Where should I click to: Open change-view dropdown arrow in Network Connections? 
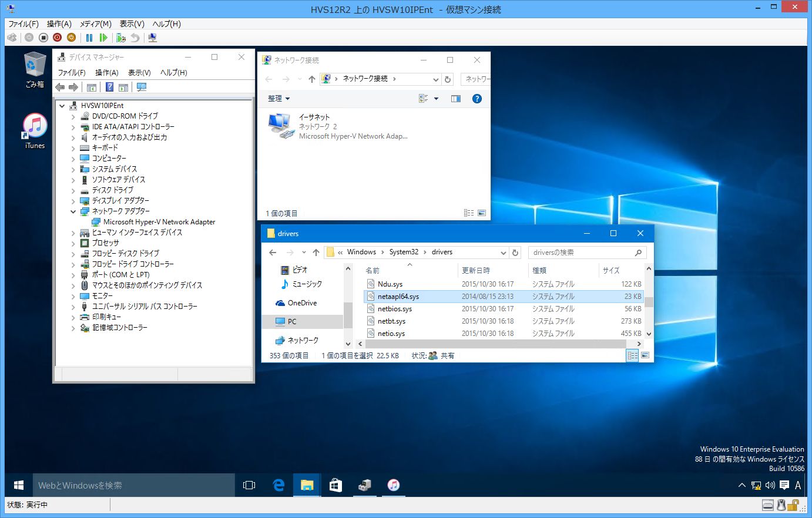point(436,99)
